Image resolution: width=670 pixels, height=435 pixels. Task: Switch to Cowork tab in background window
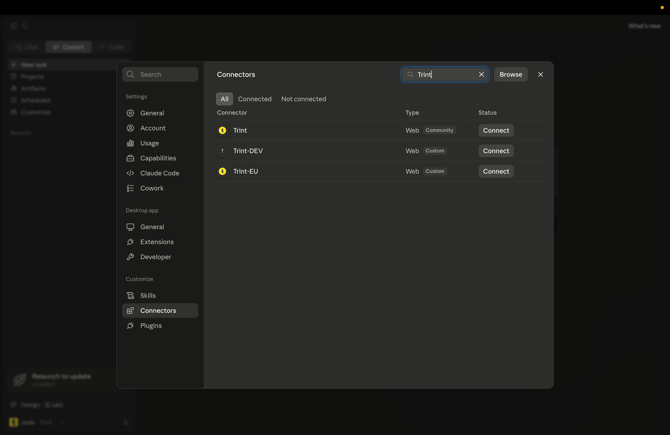69,47
